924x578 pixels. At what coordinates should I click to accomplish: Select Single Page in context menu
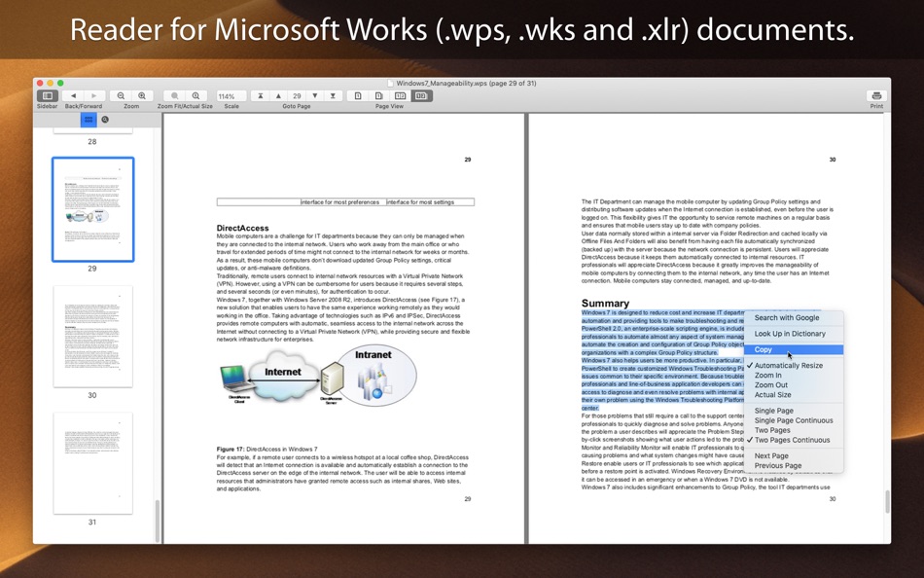(x=793, y=411)
